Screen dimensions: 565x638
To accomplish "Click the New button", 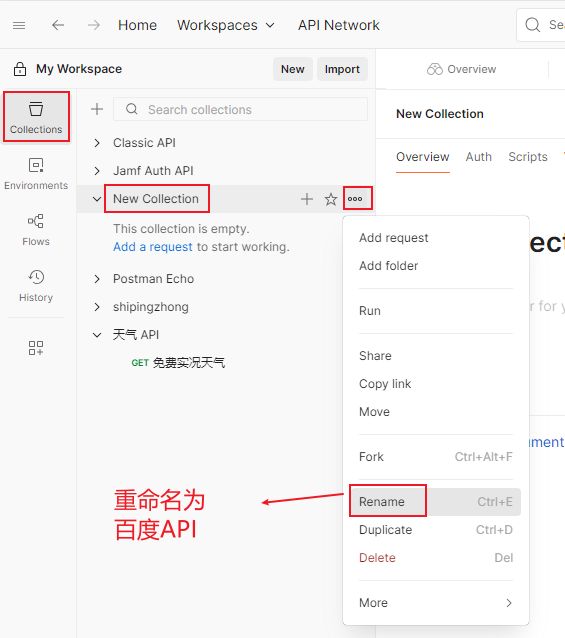I will pyautogui.click(x=292, y=69).
